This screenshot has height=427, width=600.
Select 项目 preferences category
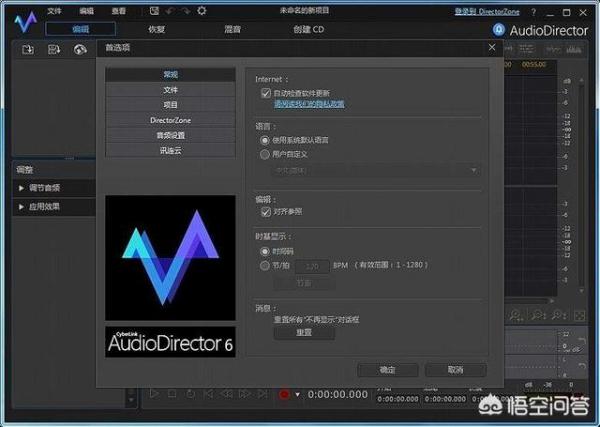[170, 105]
